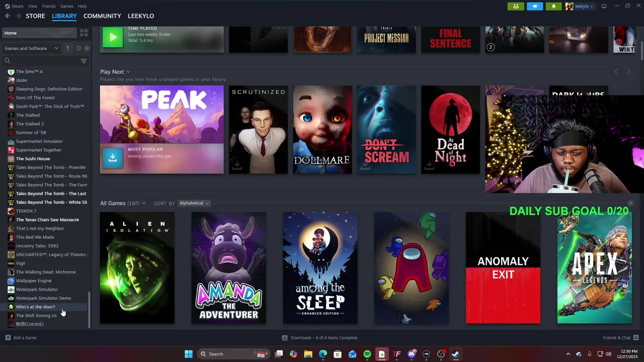Open Anomaly Exit game cover

503,267
